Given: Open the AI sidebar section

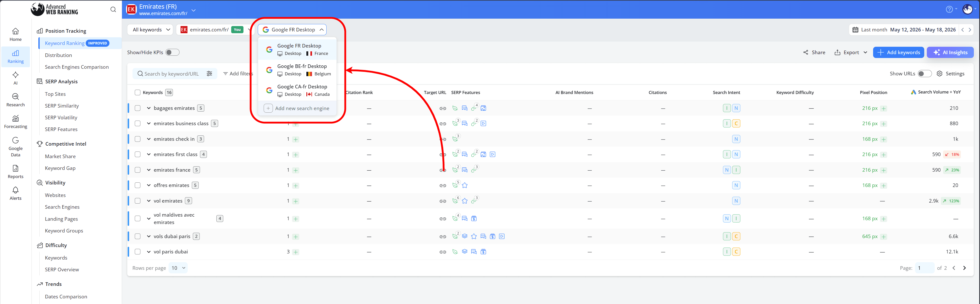Looking at the screenshot, I should pos(16,78).
